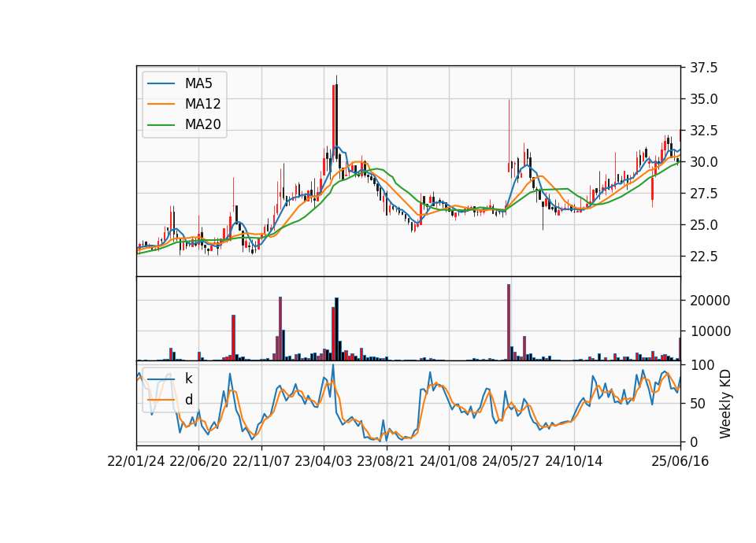The image size is (756, 543).
Task: Click the green MA20 legend line sample
Action: click(x=161, y=125)
